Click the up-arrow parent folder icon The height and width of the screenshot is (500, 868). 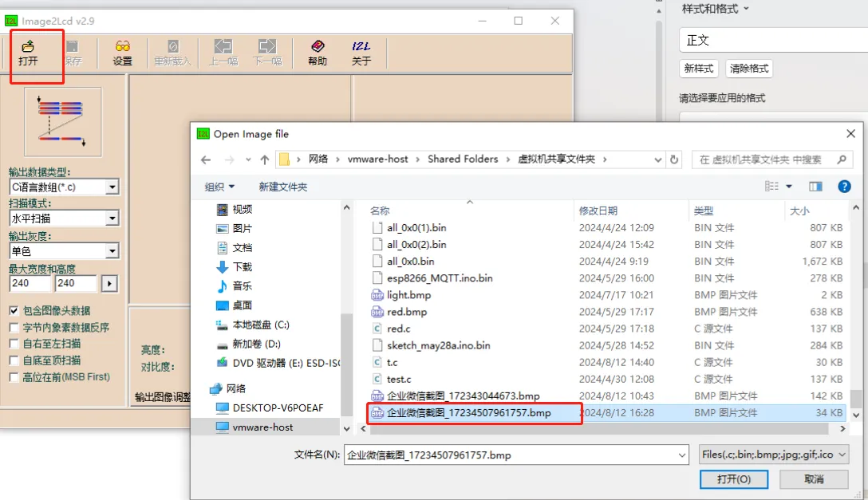265,159
